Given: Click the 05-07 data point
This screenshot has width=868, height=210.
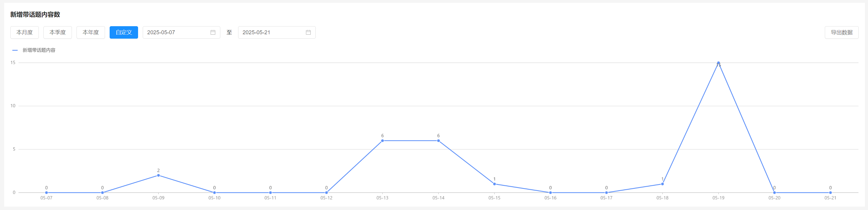Looking at the screenshot, I should point(47,193).
